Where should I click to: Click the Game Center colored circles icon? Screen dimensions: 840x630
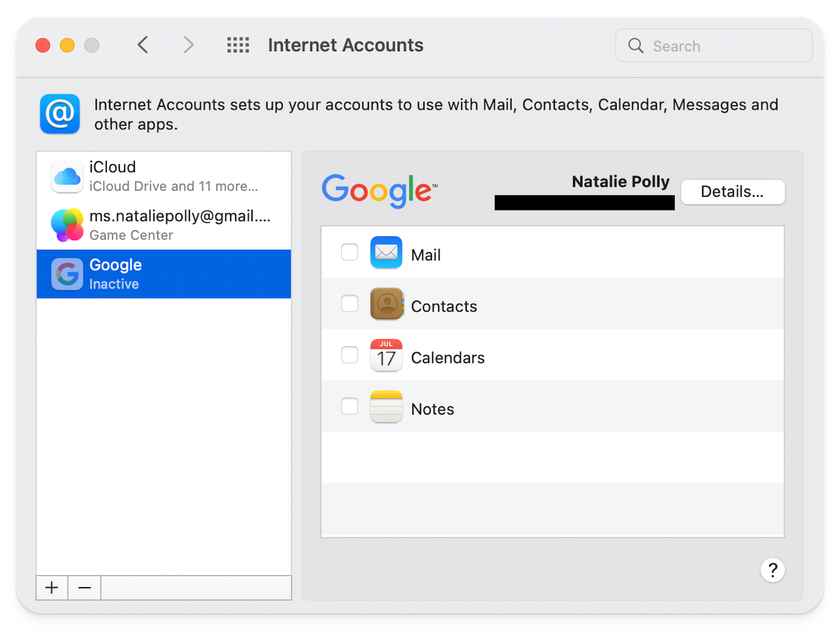point(66,224)
